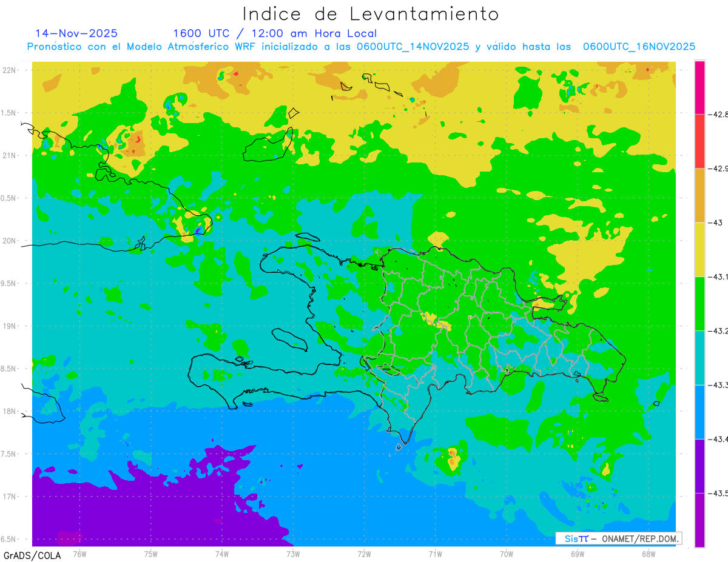Click the WRF forecast description line

(x=361, y=47)
